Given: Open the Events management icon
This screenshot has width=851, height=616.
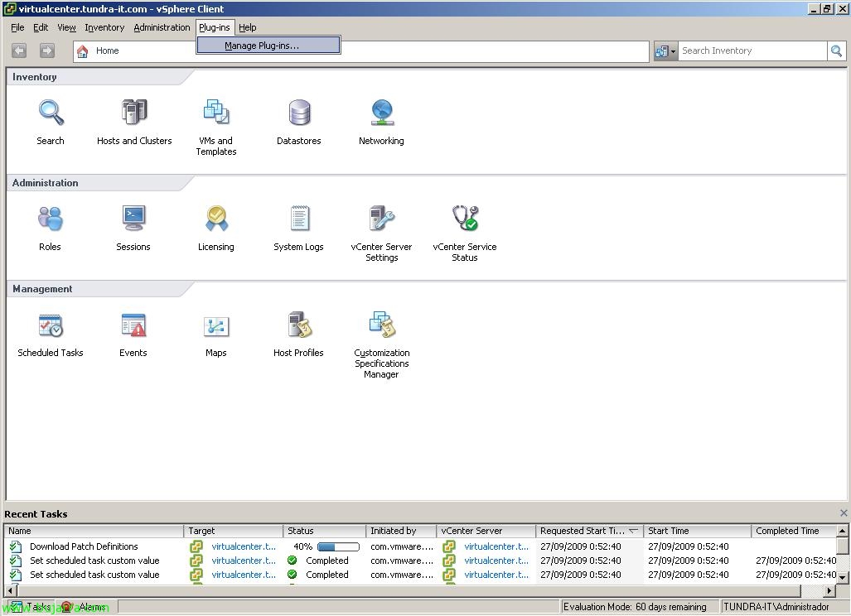Looking at the screenshot, I should pyautogui.click(x=133, y=325).
